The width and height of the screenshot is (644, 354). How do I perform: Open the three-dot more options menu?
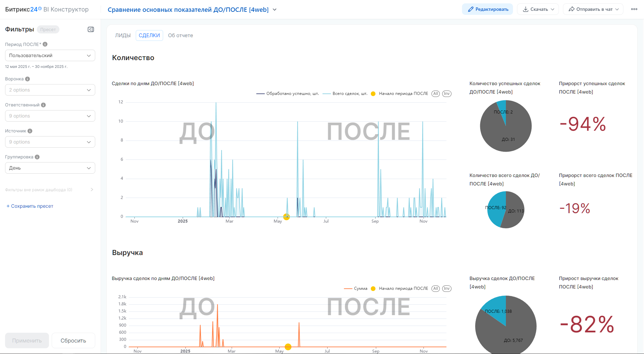pos(634,9)
